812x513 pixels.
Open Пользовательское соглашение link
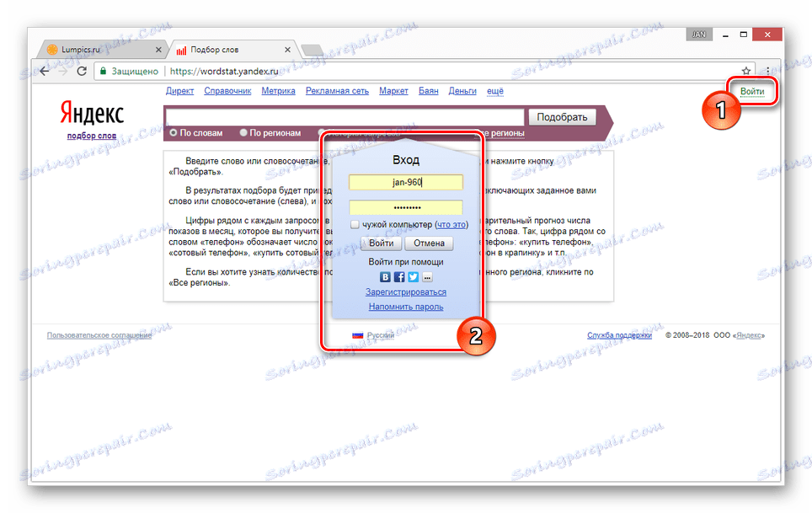pos(99,335)
